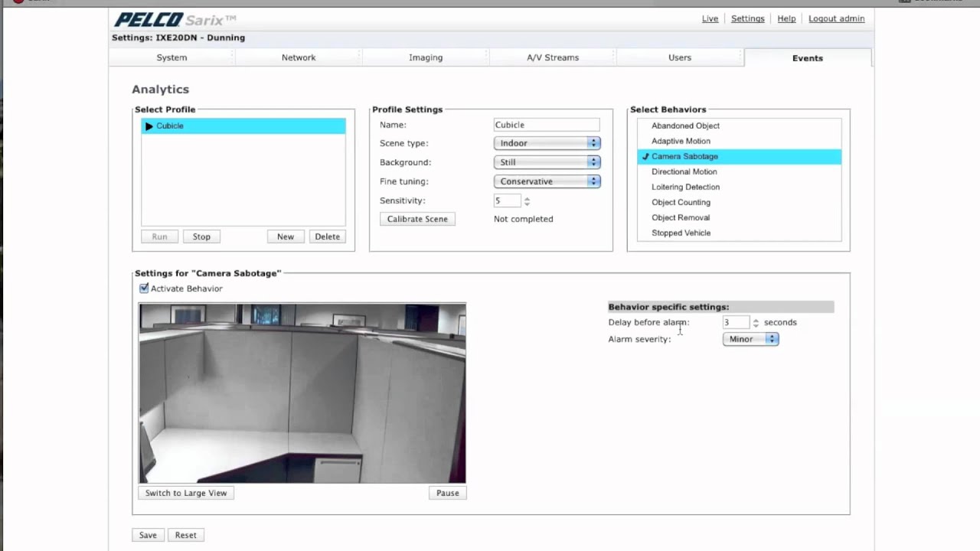Open the Scene type dropdown
Screen dimensions: 980x551
547,143
